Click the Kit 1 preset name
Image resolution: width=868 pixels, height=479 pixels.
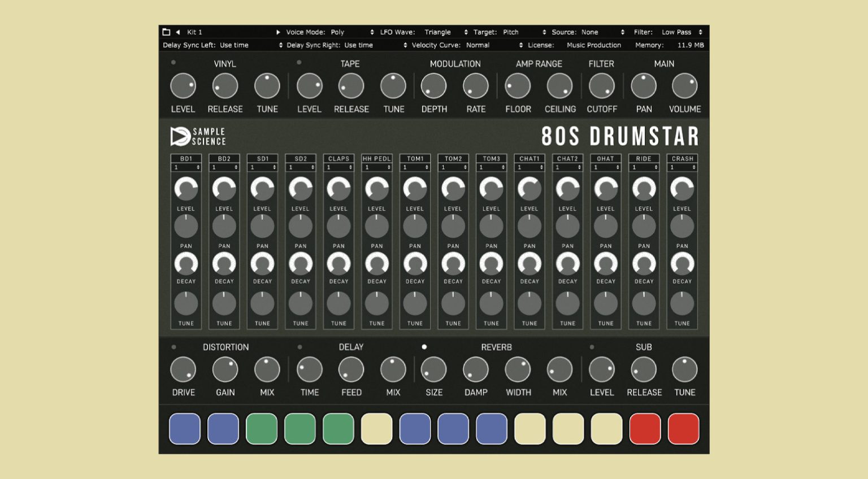[x=196, y=32]
